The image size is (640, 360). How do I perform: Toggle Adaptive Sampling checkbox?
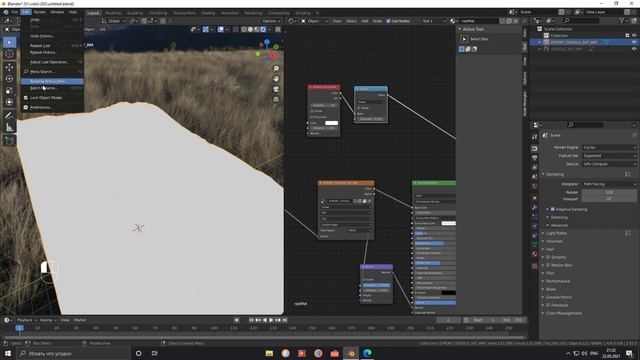coord(553,209)
